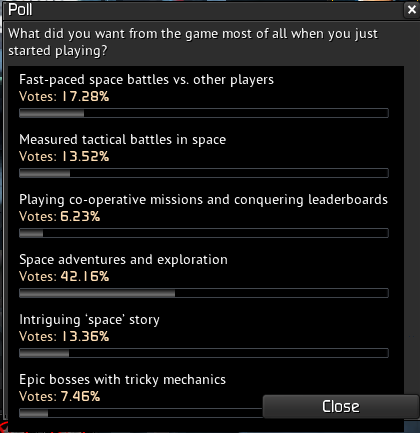Screen dimensions: 420x433
Task: Click the 'Votes: 17.28%' label
Action: (64, 97)
